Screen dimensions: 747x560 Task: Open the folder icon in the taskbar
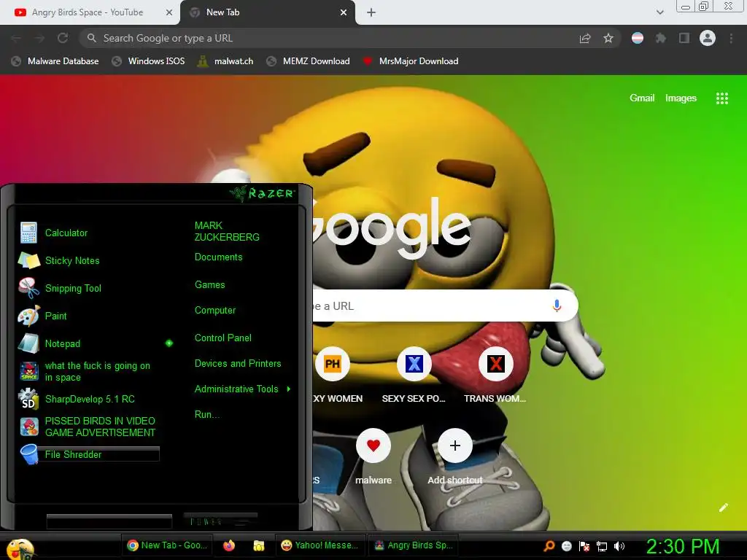(x=259, y=545)
